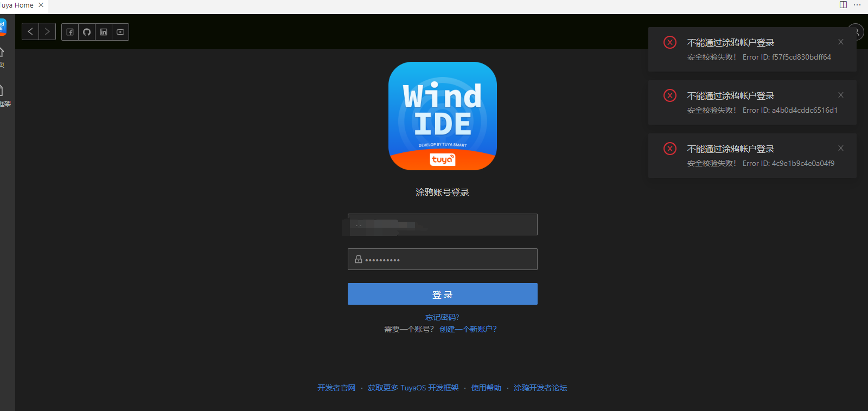Open the 开发者官网 developer site link

pos(336,388)
